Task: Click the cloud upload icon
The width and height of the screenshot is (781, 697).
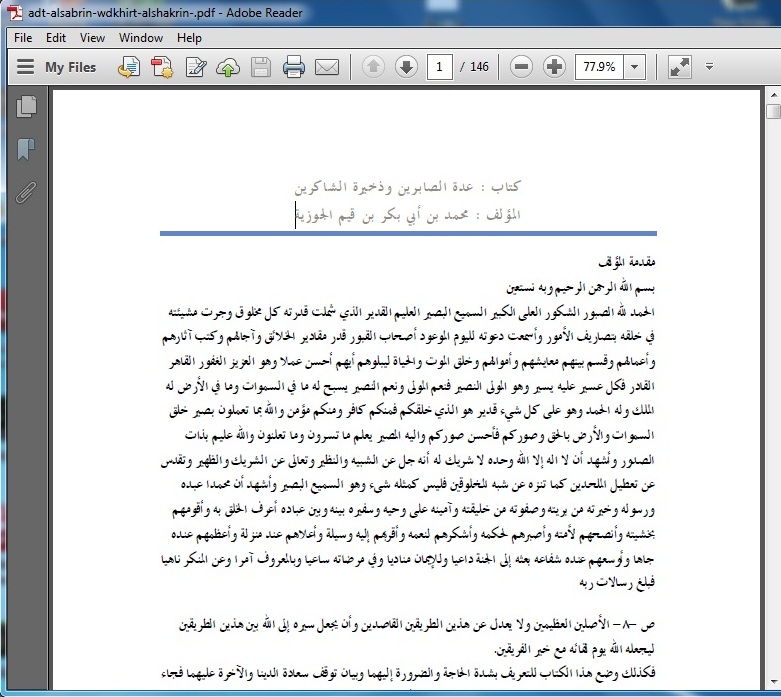Action: (x=228, y=67)
